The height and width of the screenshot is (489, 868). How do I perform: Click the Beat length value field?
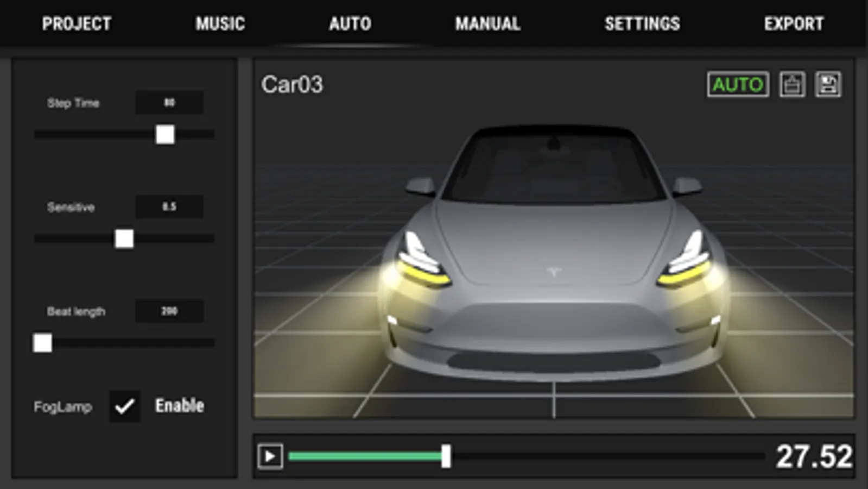169,311
